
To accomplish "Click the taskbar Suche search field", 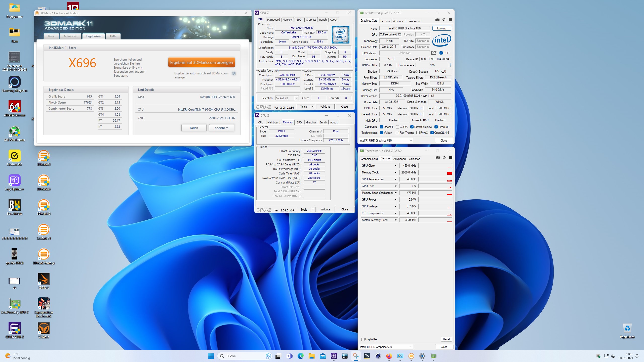I will pyautogui.click(x=244, y=356).
